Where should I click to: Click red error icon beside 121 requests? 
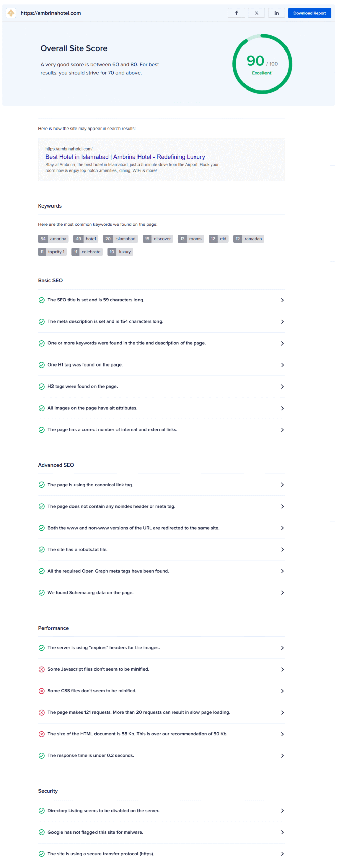[42, 712]
